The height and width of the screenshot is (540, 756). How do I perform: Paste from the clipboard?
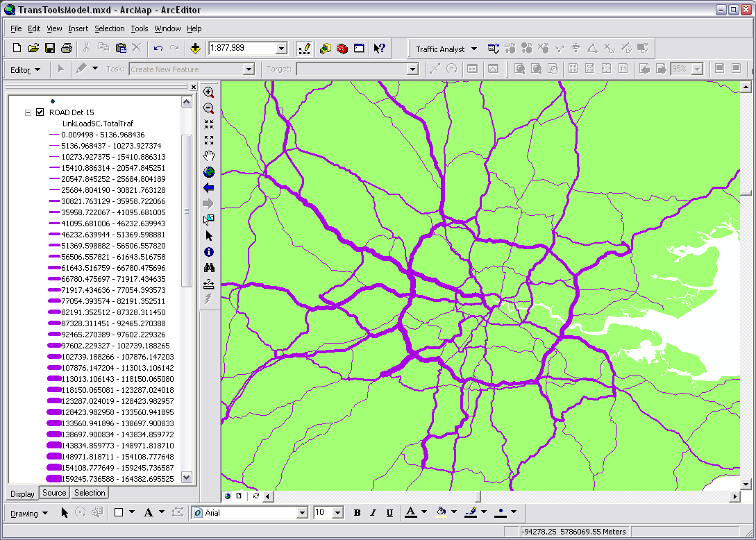[121, 48]
